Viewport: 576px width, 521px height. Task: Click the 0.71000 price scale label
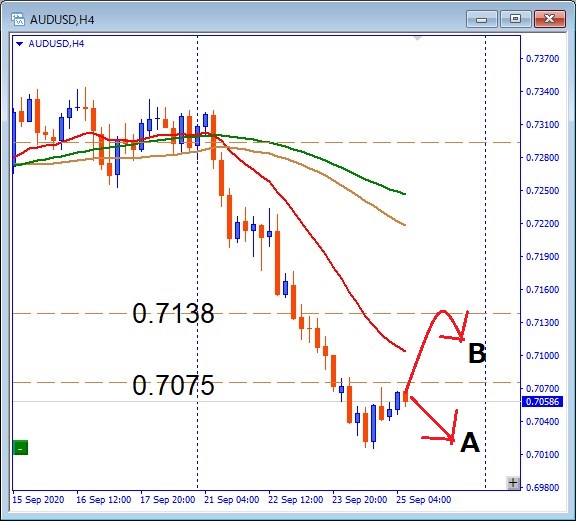tap(542, 355)
